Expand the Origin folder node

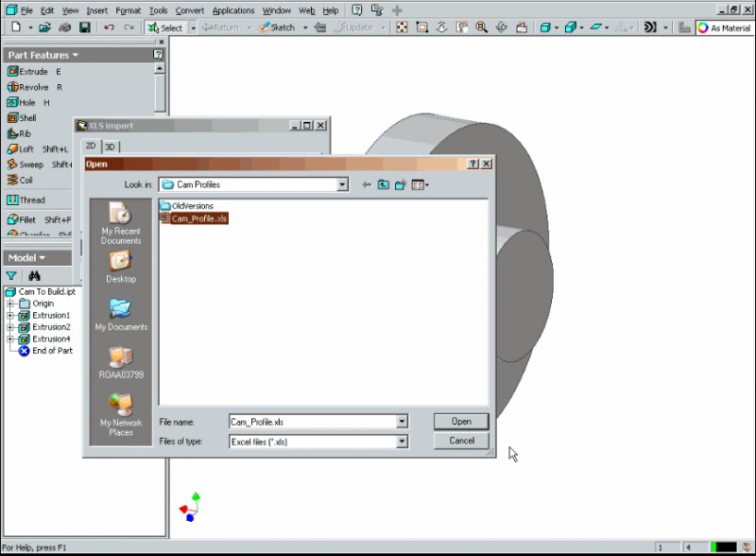point(10,304)
